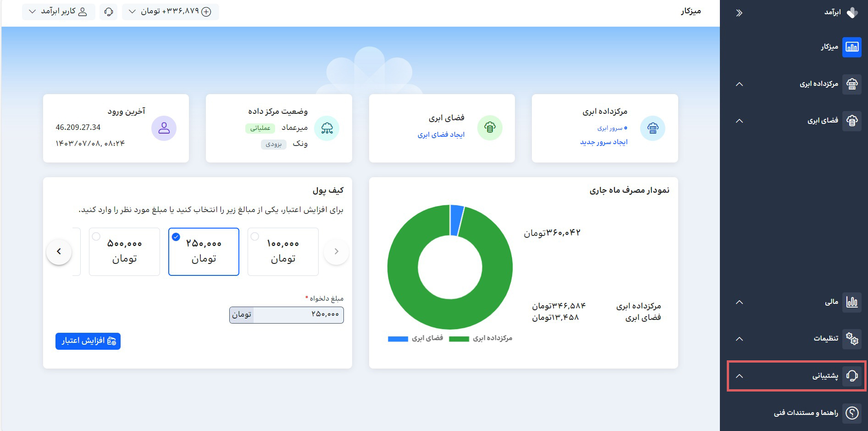Select the 100,000 Toman radio option

255,236
